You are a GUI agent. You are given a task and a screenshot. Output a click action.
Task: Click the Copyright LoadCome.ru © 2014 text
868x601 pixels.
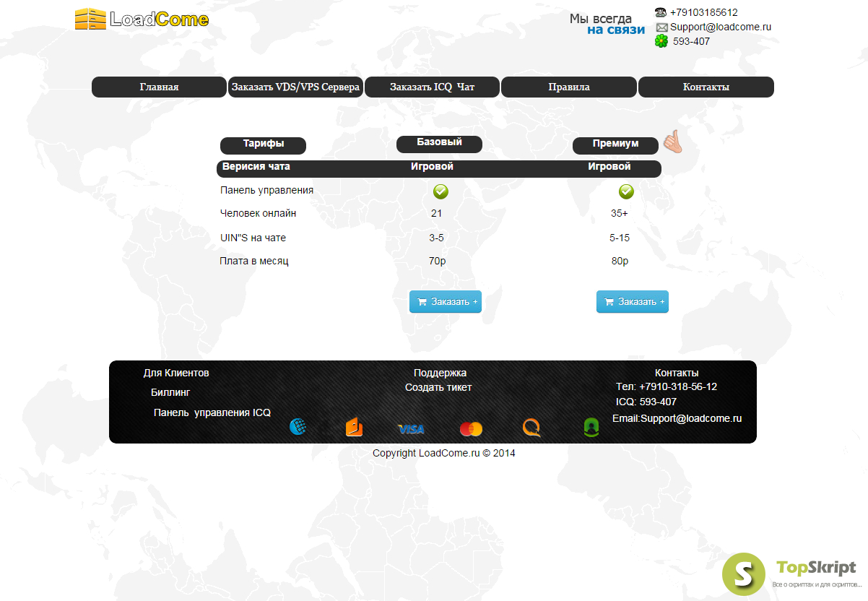coord(444,453)
